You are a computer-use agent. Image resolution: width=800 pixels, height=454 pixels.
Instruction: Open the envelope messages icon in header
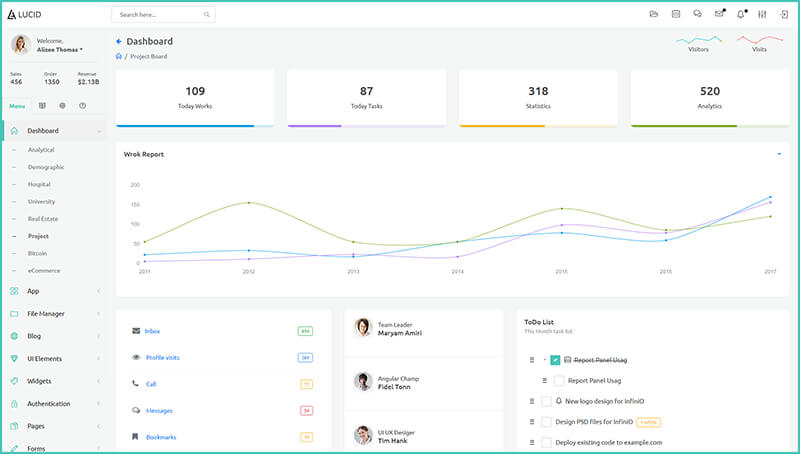tap(719, 14)
